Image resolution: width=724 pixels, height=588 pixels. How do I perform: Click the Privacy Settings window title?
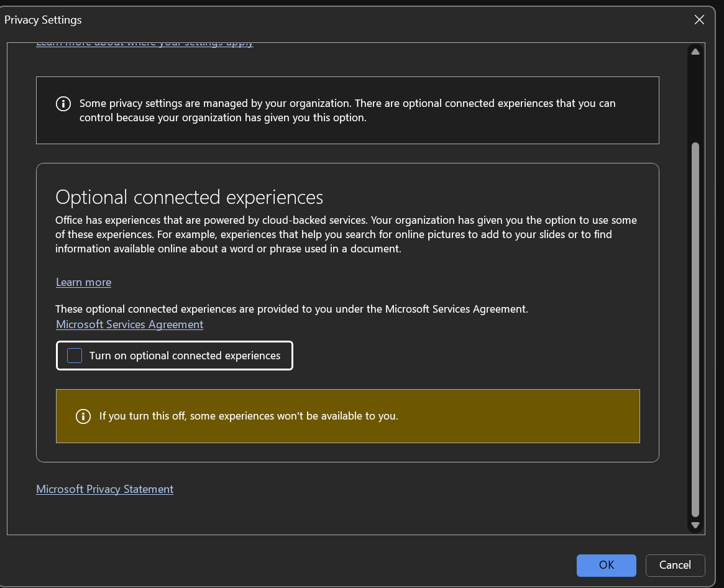[43, 20]
